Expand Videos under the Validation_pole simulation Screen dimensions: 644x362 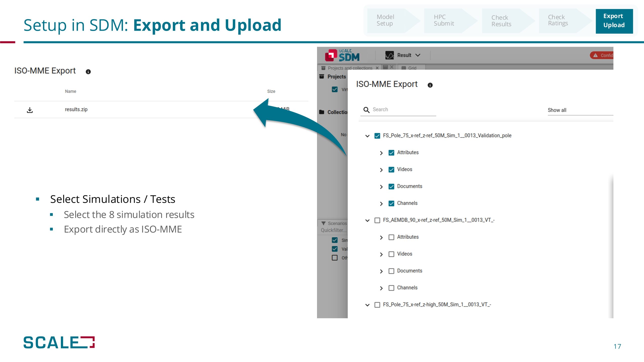[381, 170]
